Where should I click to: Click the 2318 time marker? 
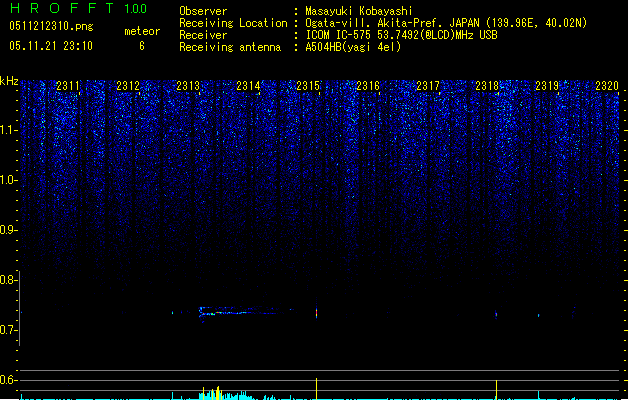click(487, 86)
